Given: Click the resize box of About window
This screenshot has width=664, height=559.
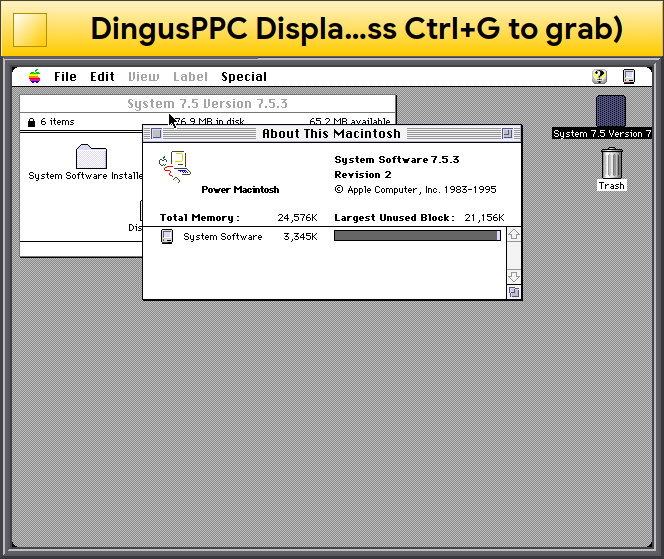Looking at the screenshot, I should click(514, 292).
